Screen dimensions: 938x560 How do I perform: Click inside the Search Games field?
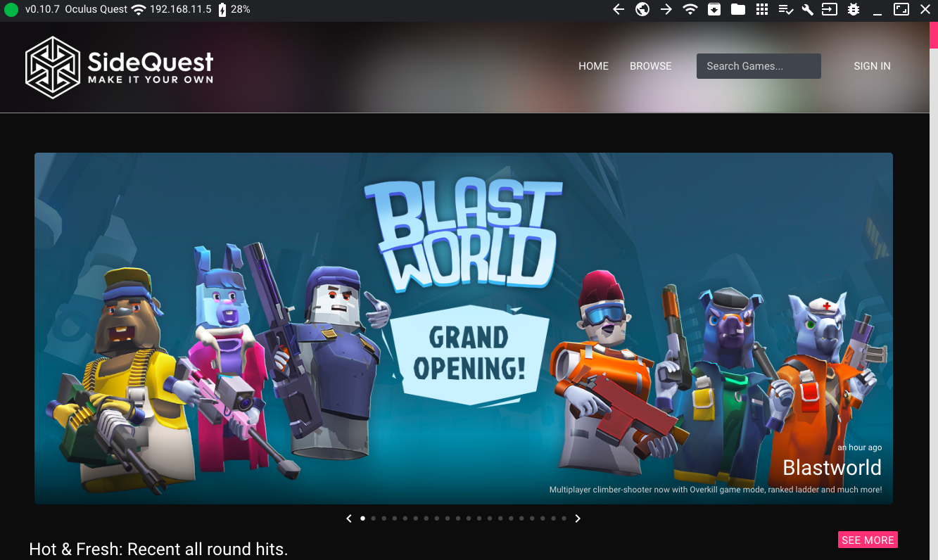coord(758,65)
